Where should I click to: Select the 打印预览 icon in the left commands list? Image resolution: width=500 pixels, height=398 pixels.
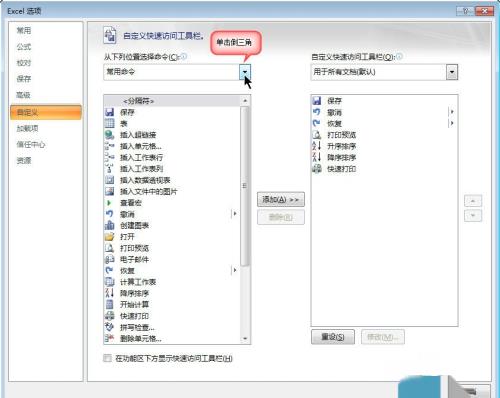109,248
